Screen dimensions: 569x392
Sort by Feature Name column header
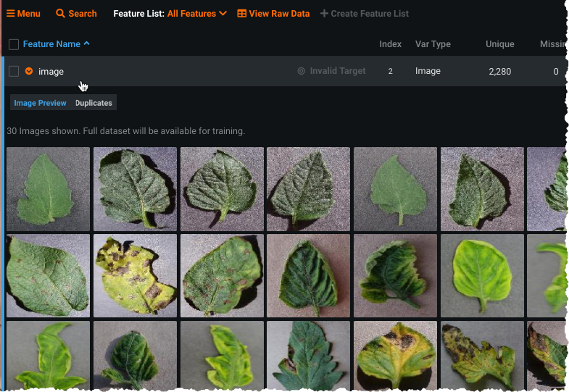point(51,44)
